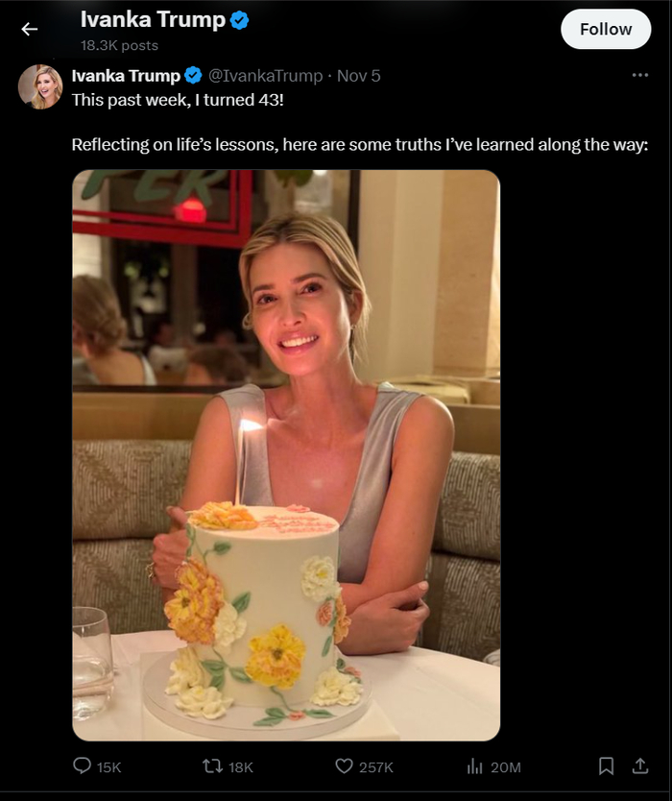Open the share options menu

pyautogui.click(x=639, y=766)
